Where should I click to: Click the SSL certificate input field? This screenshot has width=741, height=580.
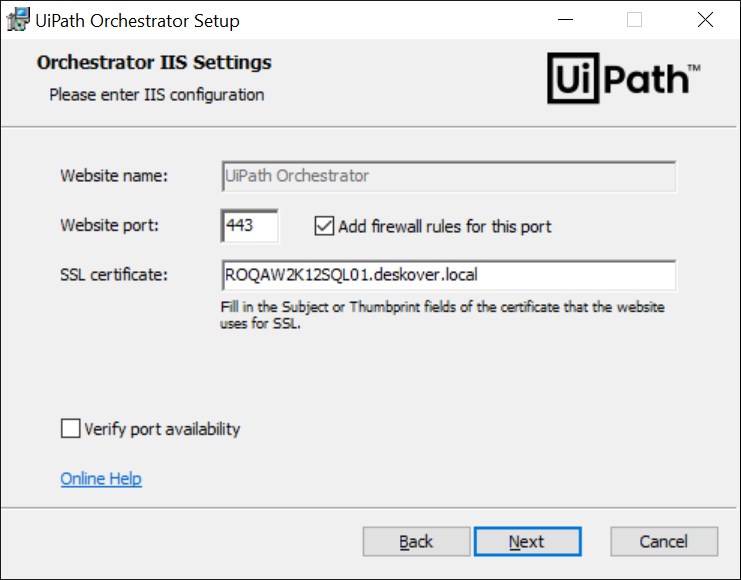[x=448, y=275]
